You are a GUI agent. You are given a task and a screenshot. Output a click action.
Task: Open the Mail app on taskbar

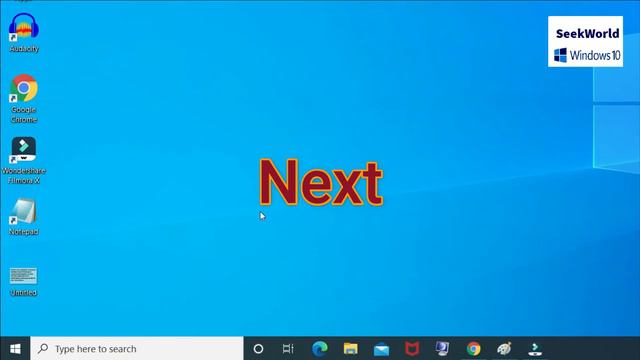click(381, 349)
